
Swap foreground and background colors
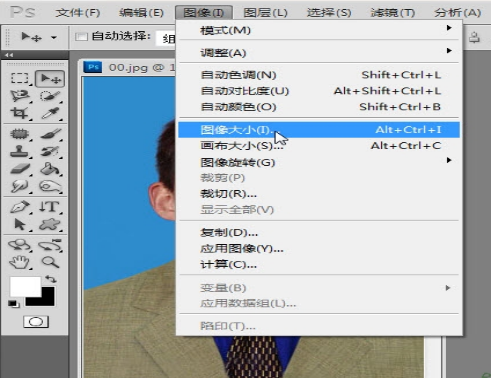51,279
